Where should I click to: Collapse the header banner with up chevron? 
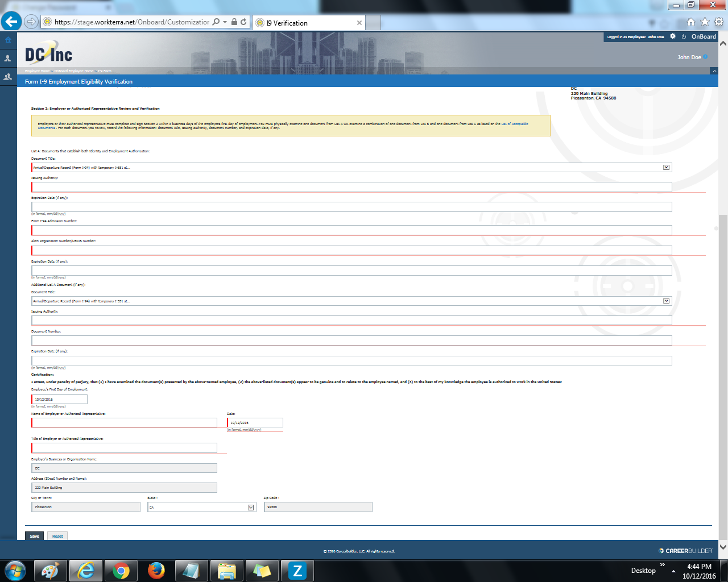[714, 71]
